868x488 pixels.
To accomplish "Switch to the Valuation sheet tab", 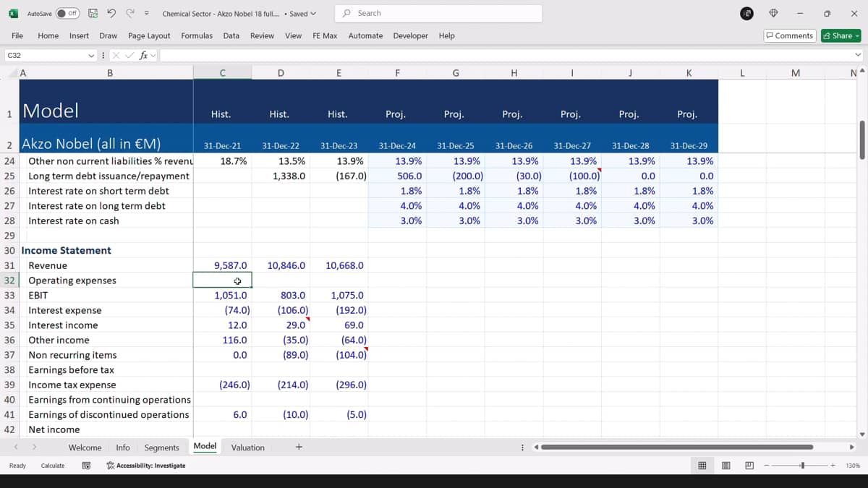I will coord(247,448).
